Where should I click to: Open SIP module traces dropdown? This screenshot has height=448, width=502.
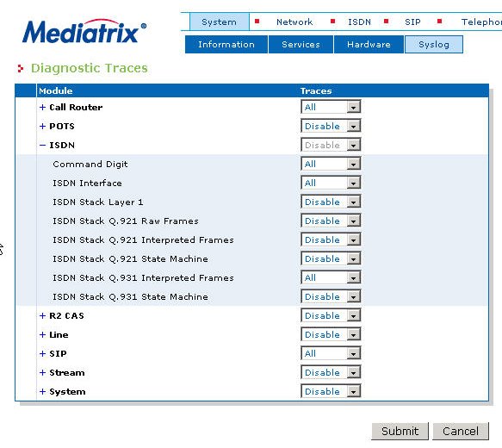click(x=331, y=353)
